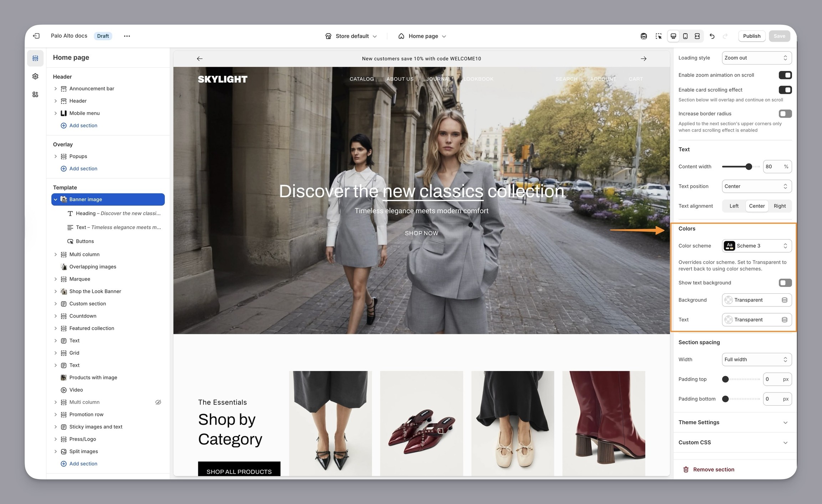Open the Color scheme dropdown
The width and height of the screenshot is (822, 504).
pyautogui.click(x=756, y=246)
